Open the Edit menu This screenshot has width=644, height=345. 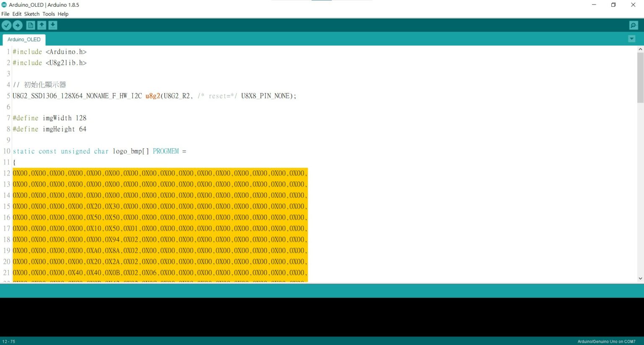[x=17, y=14]
